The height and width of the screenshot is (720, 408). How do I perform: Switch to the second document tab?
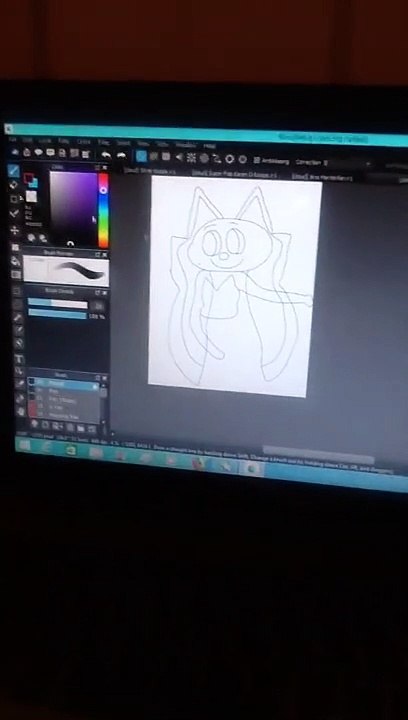click(x=234, y=174)
